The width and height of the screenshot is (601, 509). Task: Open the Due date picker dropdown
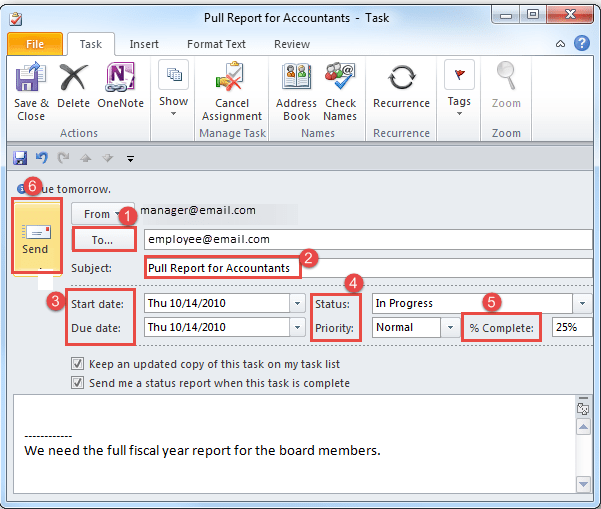(297, 327)
